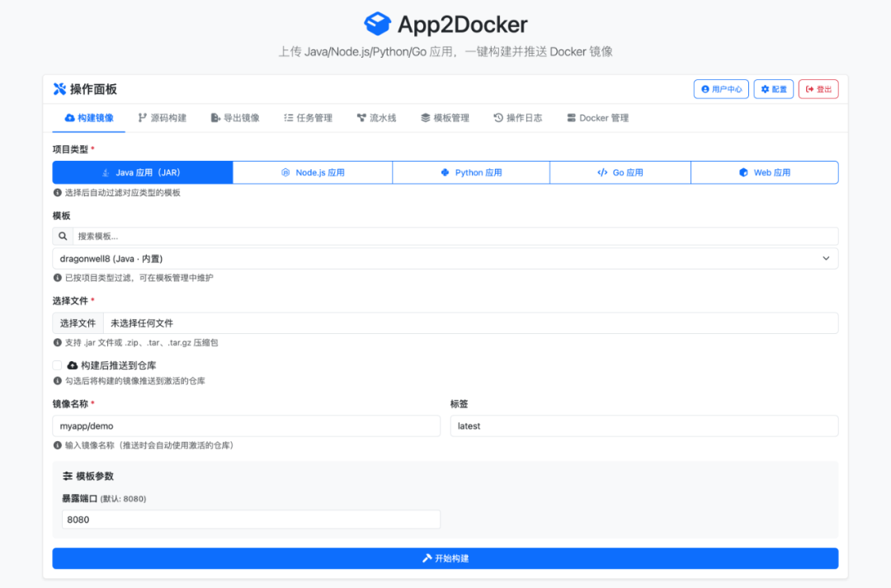Click the 选择文件 file picker button
The height and width of the screenshot is (588, 891).
pyautogui.click(x=78, y=323)
